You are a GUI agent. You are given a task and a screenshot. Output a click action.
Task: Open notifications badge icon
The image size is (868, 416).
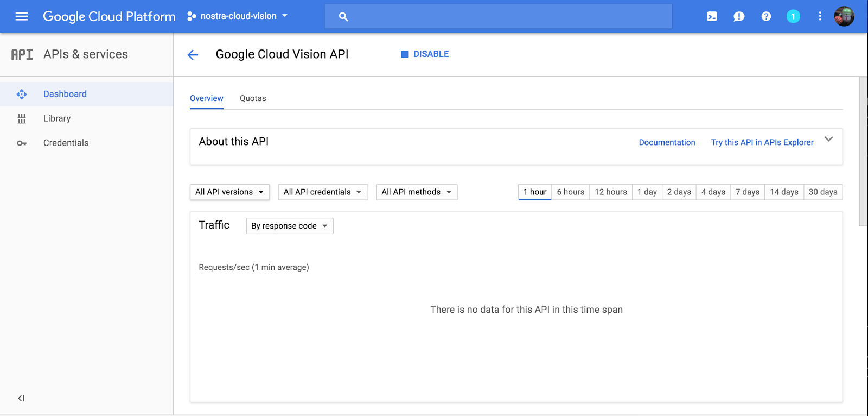[793, 16]
